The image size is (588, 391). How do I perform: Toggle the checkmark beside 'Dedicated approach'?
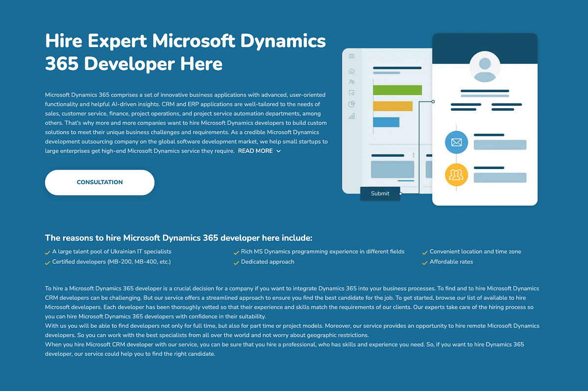(237, 262)
